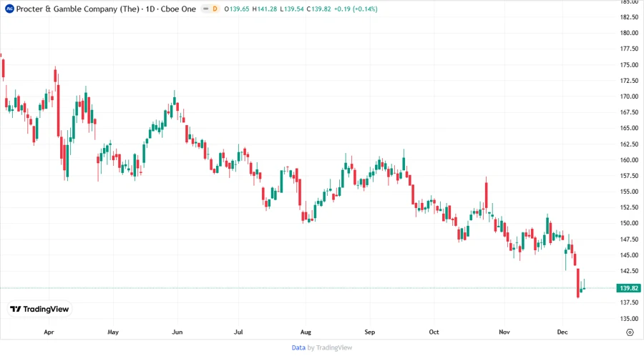Click the Jun label on time axis
Screen dimensions: 644x356
[177, 332]
